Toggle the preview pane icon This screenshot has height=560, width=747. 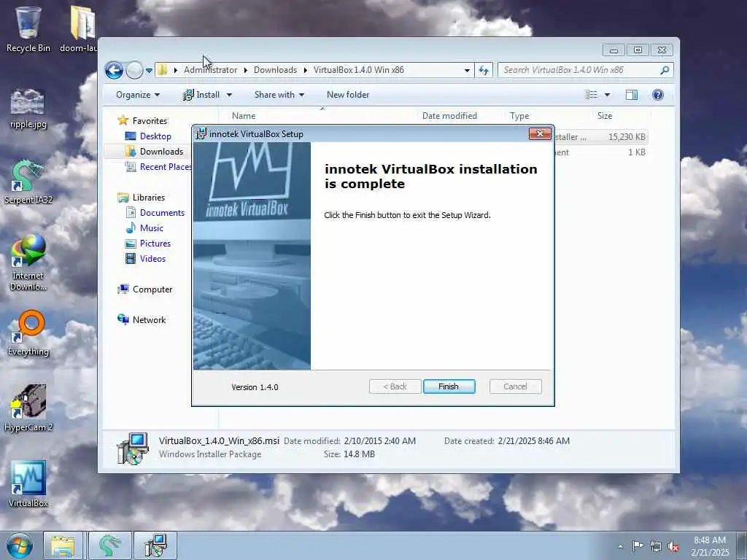click(632, 95)
